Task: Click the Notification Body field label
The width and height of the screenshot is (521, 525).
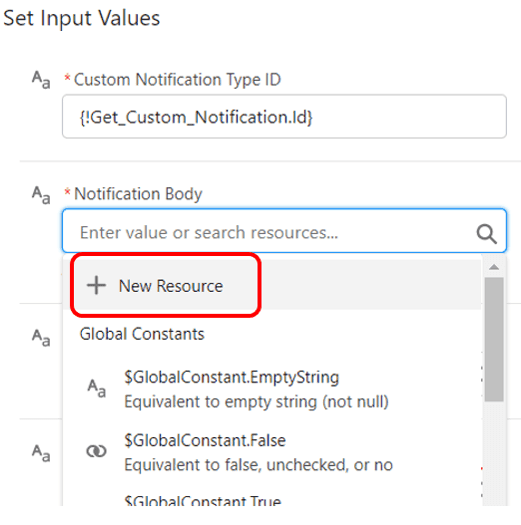Action: pos(138,194)
